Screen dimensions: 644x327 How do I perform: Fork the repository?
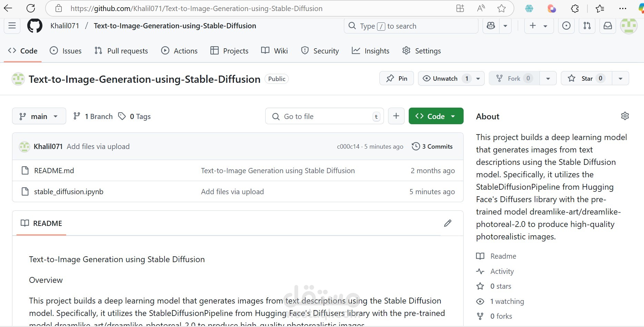[x=514, y=79]
